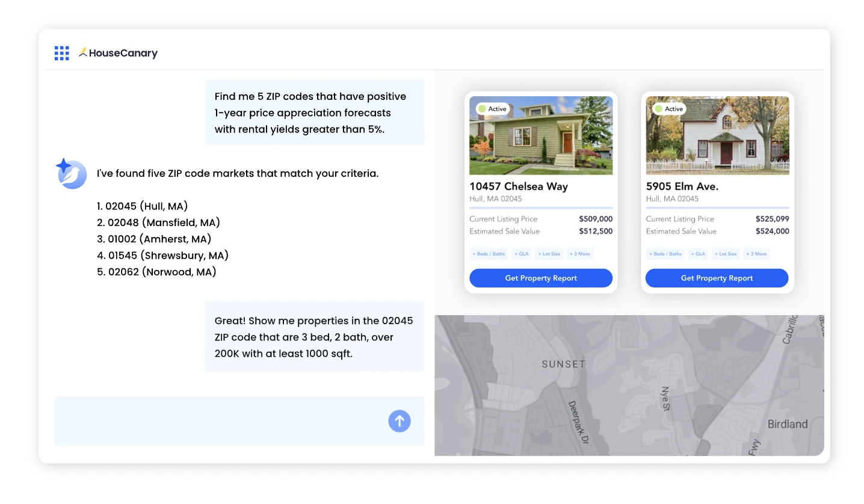Get Property Report for 10457 Chelsea Way
This screenshot has height=504, width=864.
click(x=541, y=278)
